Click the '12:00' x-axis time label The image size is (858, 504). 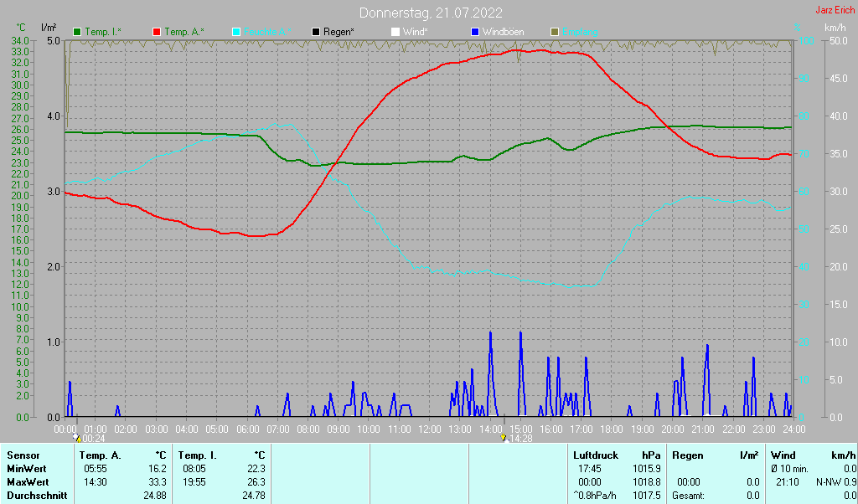(429, 429)
